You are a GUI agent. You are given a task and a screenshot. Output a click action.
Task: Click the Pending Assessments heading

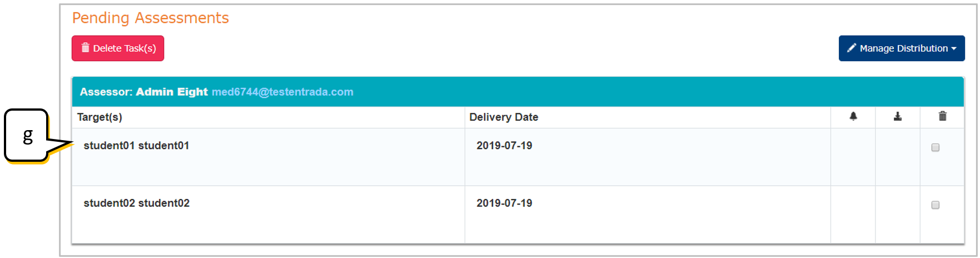coord(151,18)
